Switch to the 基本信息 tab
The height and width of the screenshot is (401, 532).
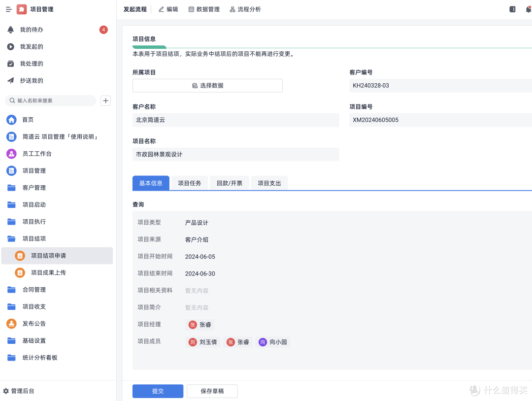[x=151, y=183]
